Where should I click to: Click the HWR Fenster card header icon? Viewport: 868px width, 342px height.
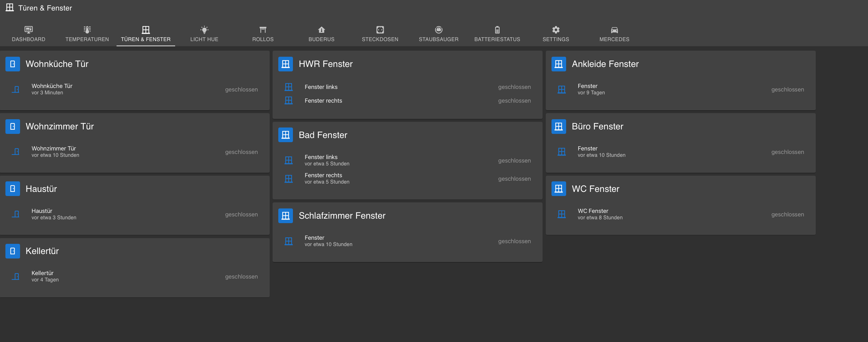[x=285, y=64]
